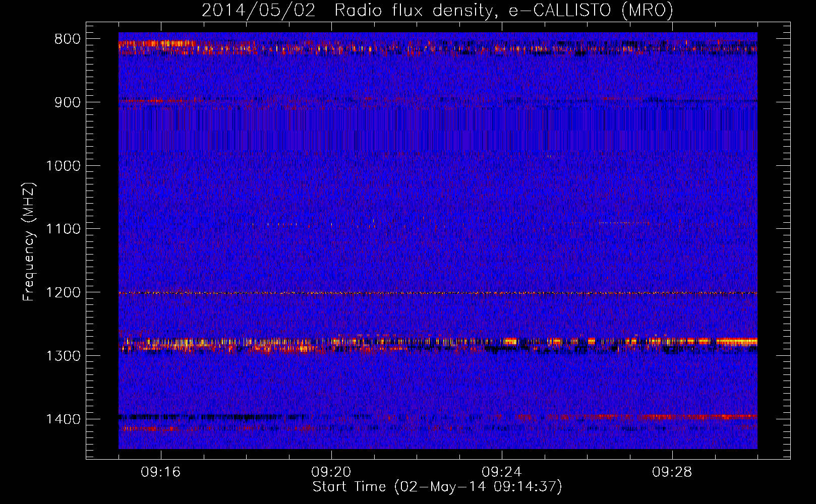Select the 1400 frequency axis label

point(63,419)
